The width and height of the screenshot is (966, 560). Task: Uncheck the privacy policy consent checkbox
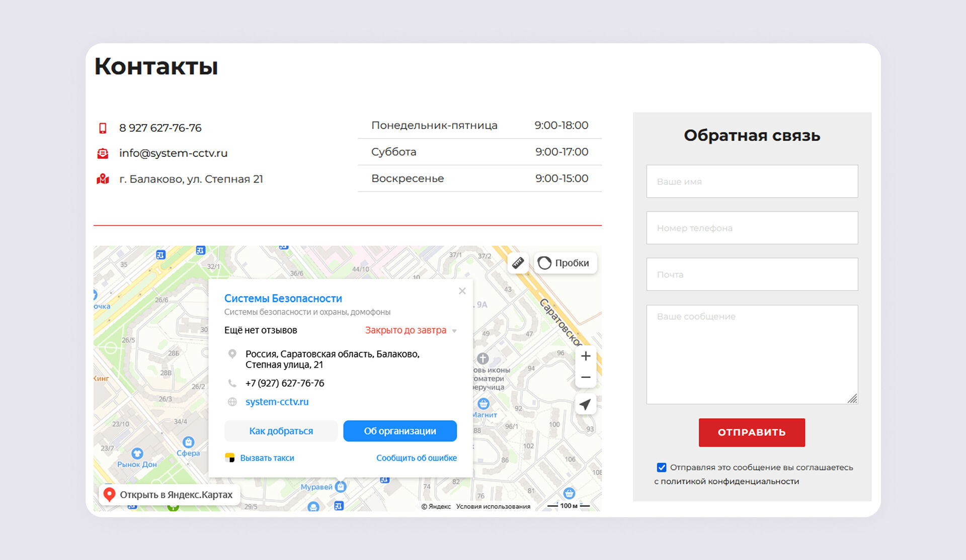[x=662, y=468]
